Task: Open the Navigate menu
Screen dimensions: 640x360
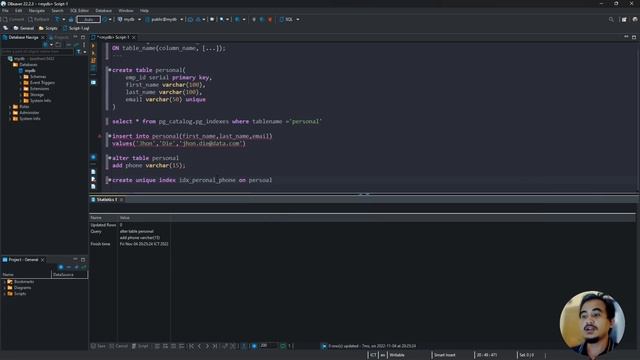Action: tap(37, 11)
